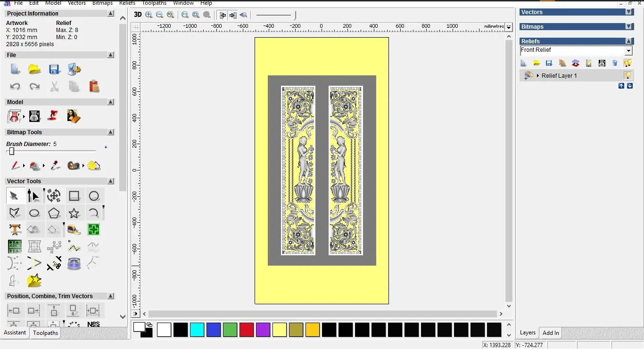This screenshot has height=349, width=644.
Task: Open the Toolpaths menu
Action: click(x=154, y=3)
